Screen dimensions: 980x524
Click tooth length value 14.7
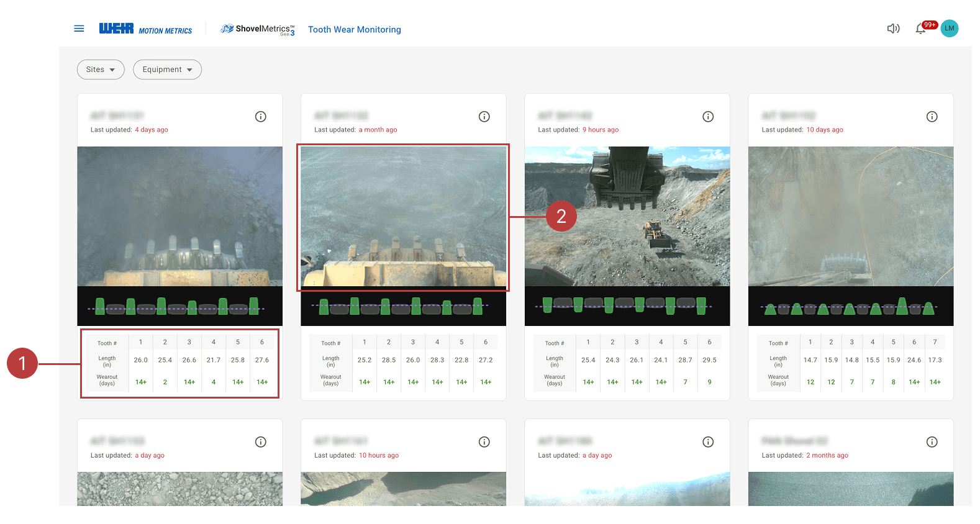pyautogui.click(x=810, y=360)
